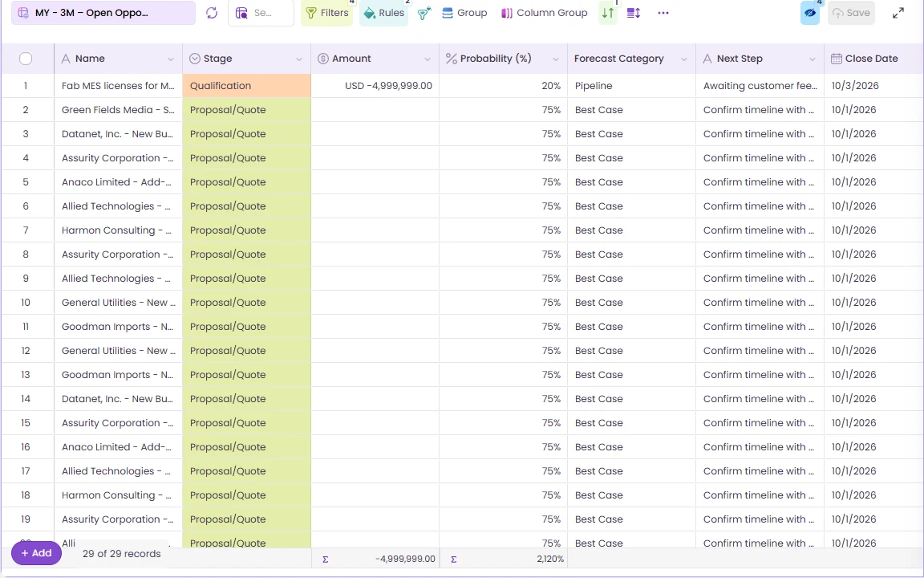Click Goodman Imports name in row 11
This screenshot has width=924, height=578.
[119, 327]
